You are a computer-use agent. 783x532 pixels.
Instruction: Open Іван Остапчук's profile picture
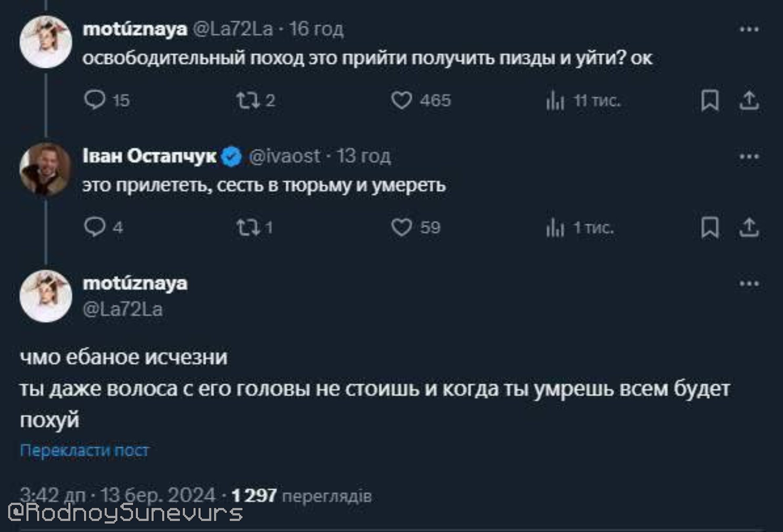[x=46, y=169]
